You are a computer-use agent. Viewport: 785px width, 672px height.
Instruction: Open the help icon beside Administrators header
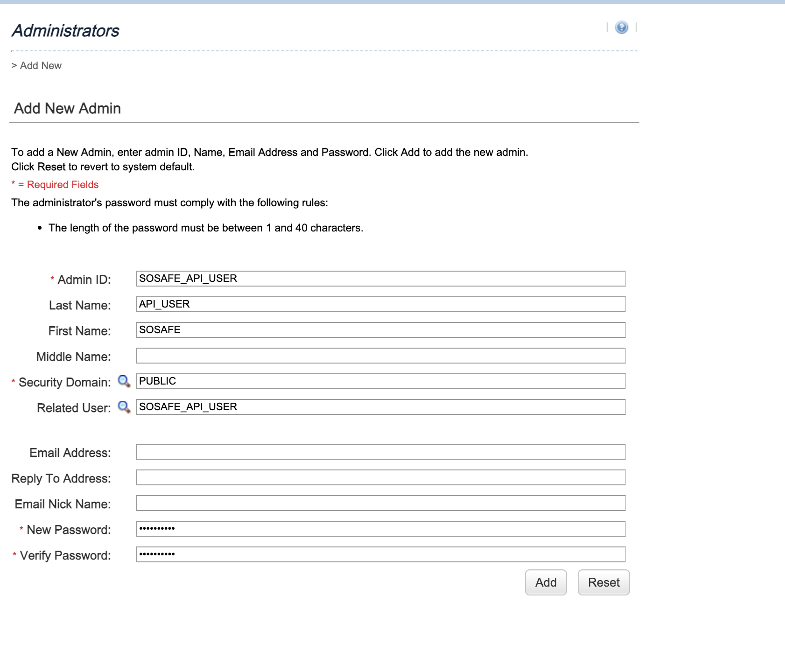621,28
